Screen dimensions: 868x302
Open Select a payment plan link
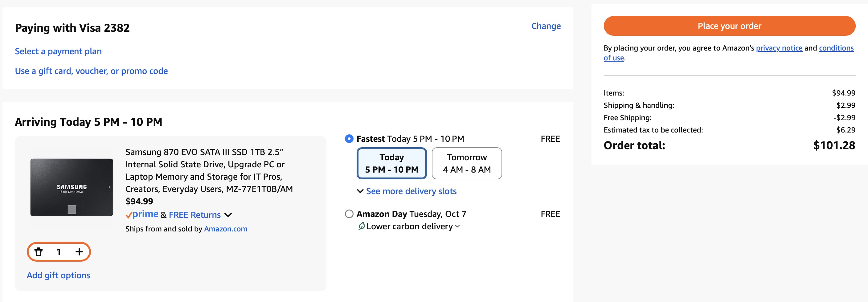(58, 51)
